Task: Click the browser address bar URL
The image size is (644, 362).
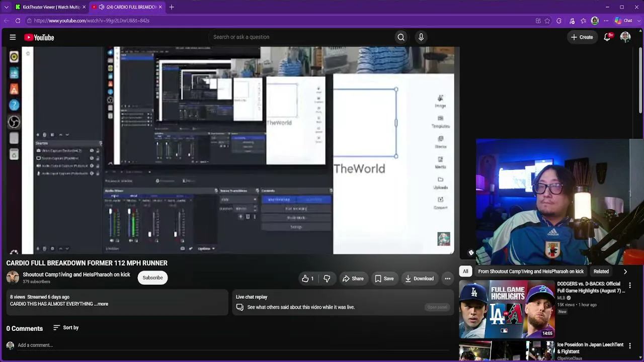Action: point(92,21)
